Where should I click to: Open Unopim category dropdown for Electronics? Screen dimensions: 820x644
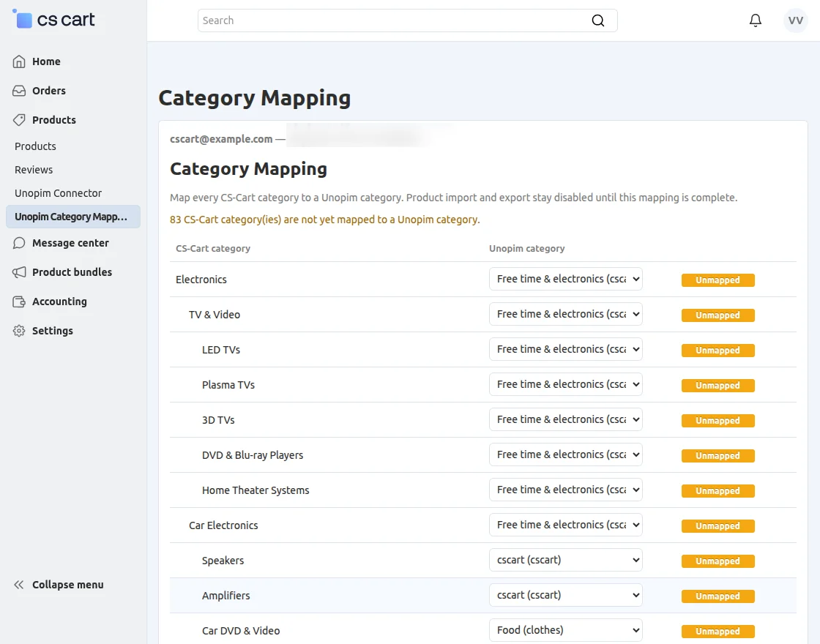tap(566, 279)
